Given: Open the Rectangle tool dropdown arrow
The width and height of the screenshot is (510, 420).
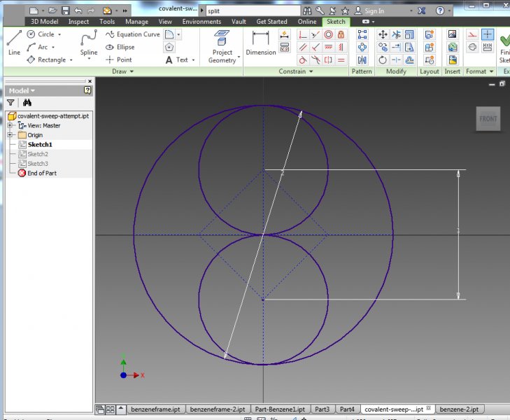Looking at the screenshot, I should [71, 60].
